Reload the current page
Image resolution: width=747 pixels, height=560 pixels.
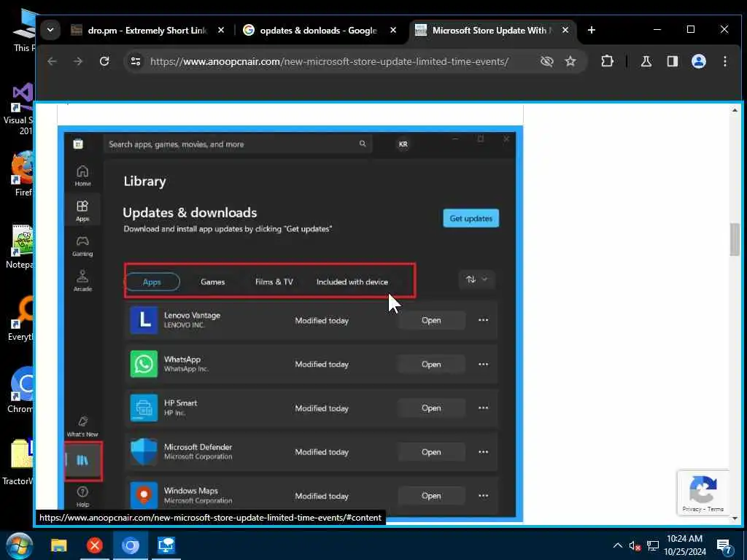[104, 61]
